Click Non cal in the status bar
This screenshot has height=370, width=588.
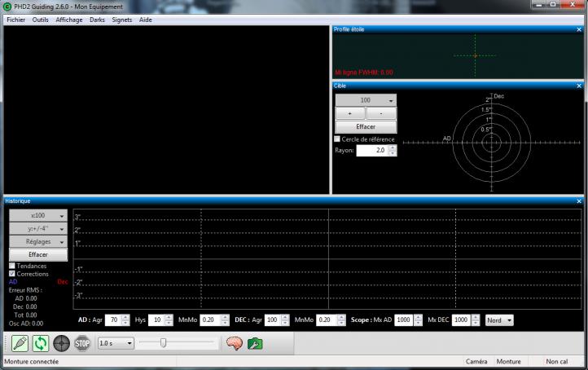(557, 362)
